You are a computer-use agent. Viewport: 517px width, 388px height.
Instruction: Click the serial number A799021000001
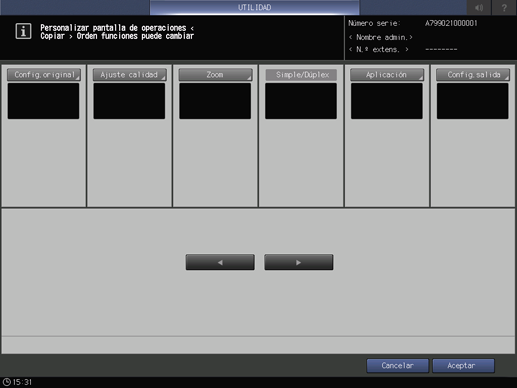click(x=451, y=23)
